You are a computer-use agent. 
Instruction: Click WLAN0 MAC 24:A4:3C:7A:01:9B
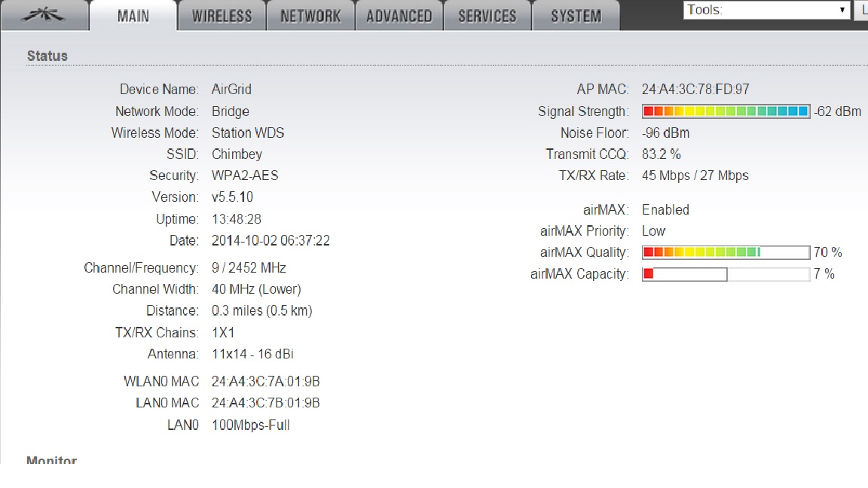266,382
